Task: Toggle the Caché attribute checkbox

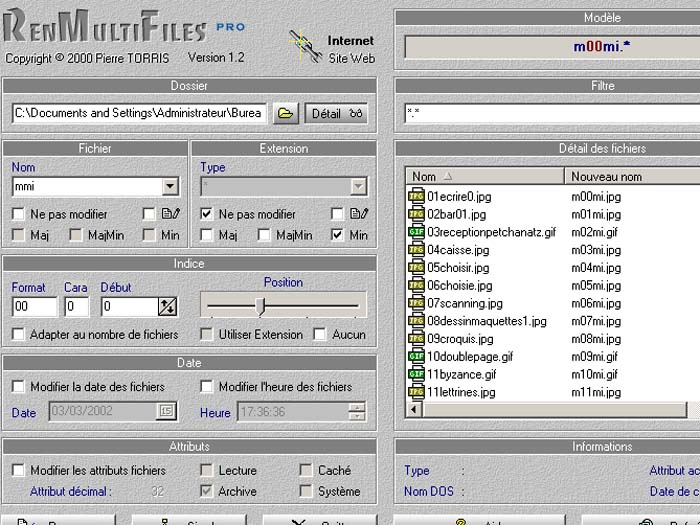Action: (306, 470)
